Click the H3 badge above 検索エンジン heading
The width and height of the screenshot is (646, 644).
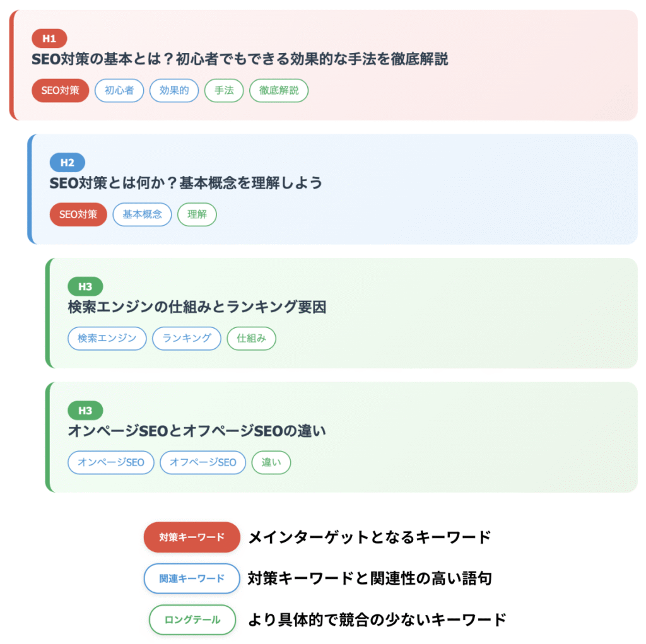tap(85, 286)
